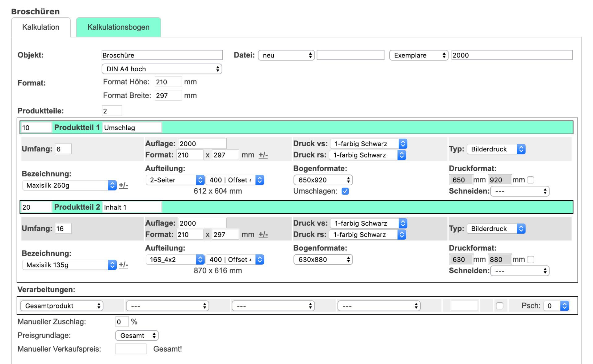Expand the Maxisilk 250g paper dropdown

[69, 185]
